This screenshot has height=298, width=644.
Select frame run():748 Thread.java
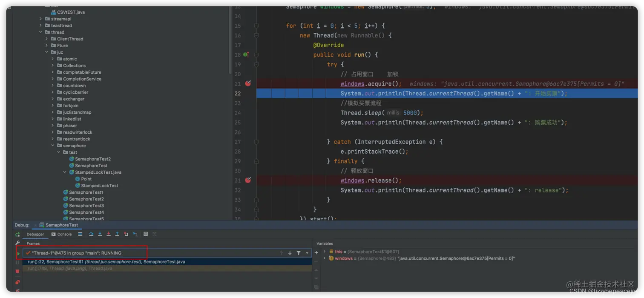pyautogui.click(x=167, y=269)
